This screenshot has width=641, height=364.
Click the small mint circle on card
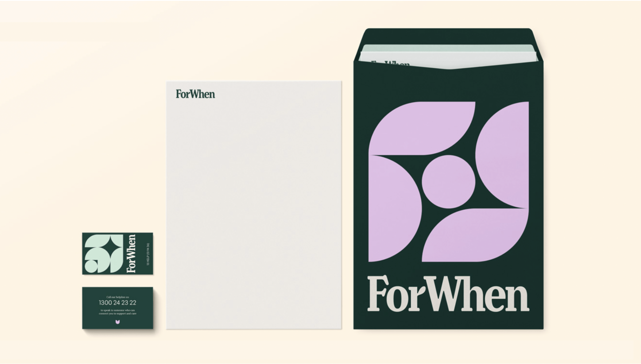tap(91, 266)
